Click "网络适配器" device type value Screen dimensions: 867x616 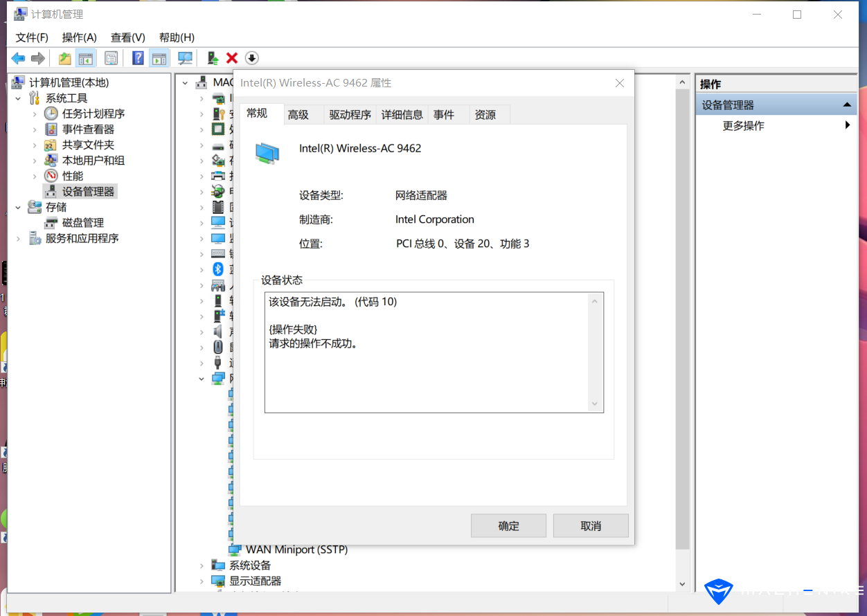(421, 196)
